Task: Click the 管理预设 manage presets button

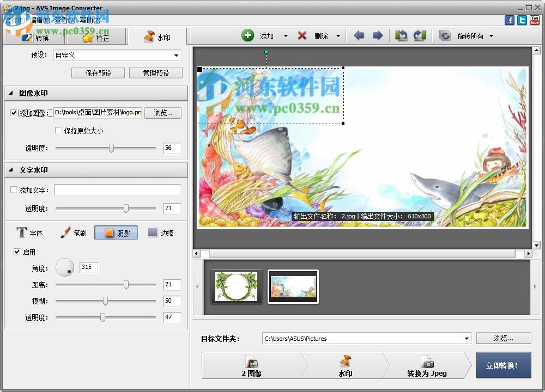Action: [x=156, y=72]
